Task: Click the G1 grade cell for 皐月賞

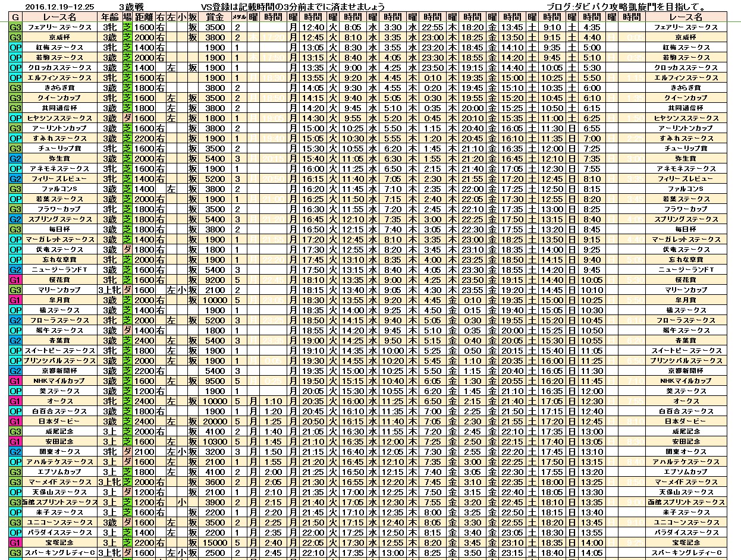Action: [x=15, y=300]
